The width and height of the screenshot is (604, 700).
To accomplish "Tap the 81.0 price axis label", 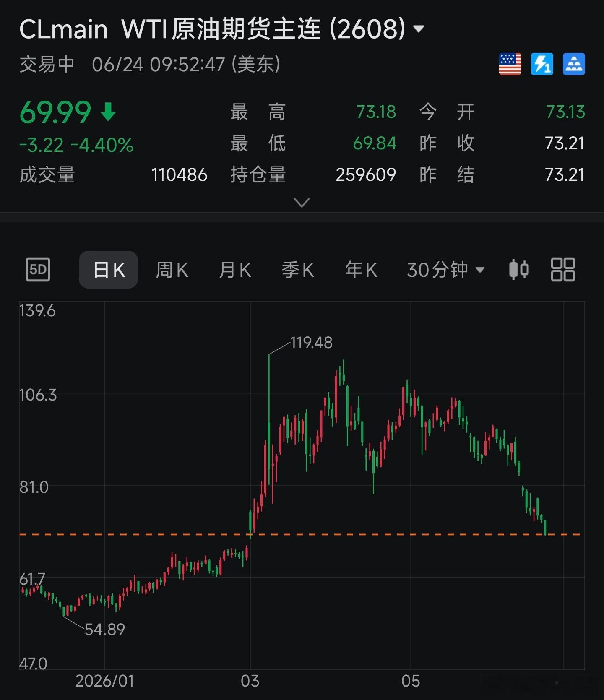I will click(34, 487).
